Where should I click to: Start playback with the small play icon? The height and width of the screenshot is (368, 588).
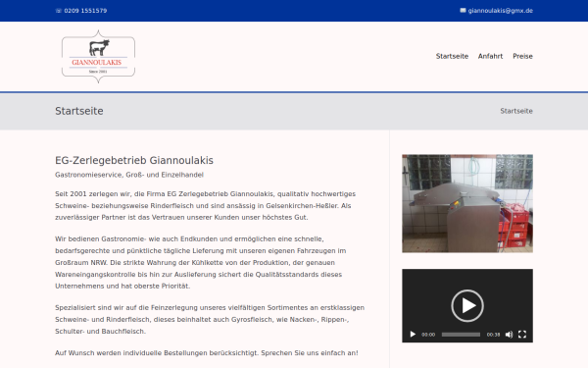point(413,335)
